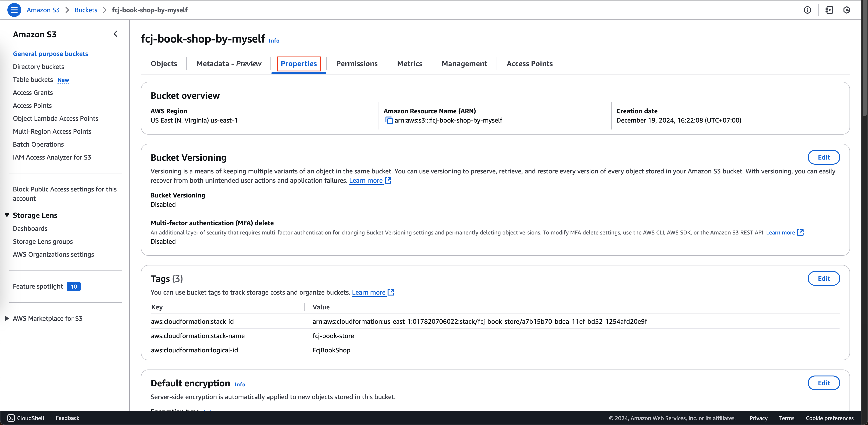Screen dimensions: 868x425
Task: Open Terms link in footer
Action: tap(787, 418)
